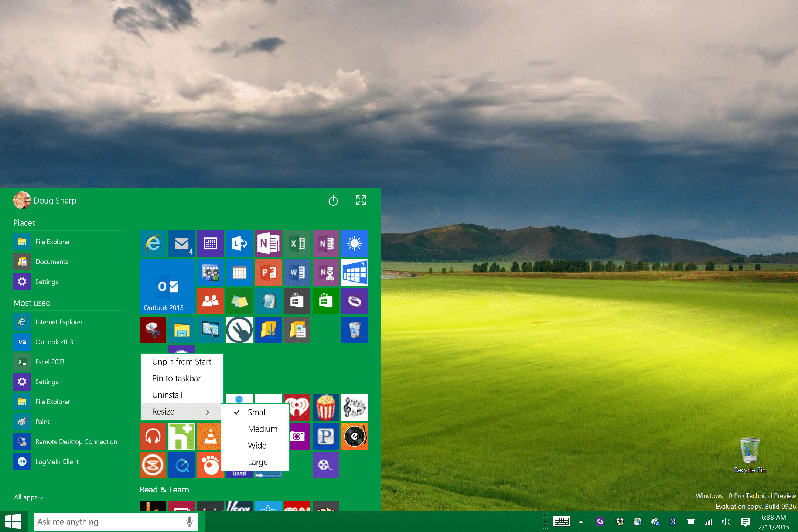This screenshot has height=532, width=798.
Task: Click the power button in Start menu
Action: pos(333,201)
